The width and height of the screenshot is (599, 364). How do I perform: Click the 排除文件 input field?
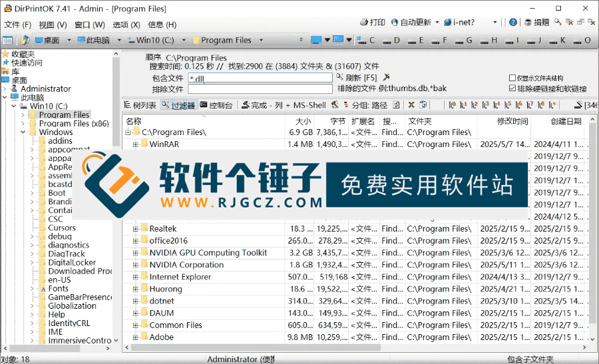[260, 89]
